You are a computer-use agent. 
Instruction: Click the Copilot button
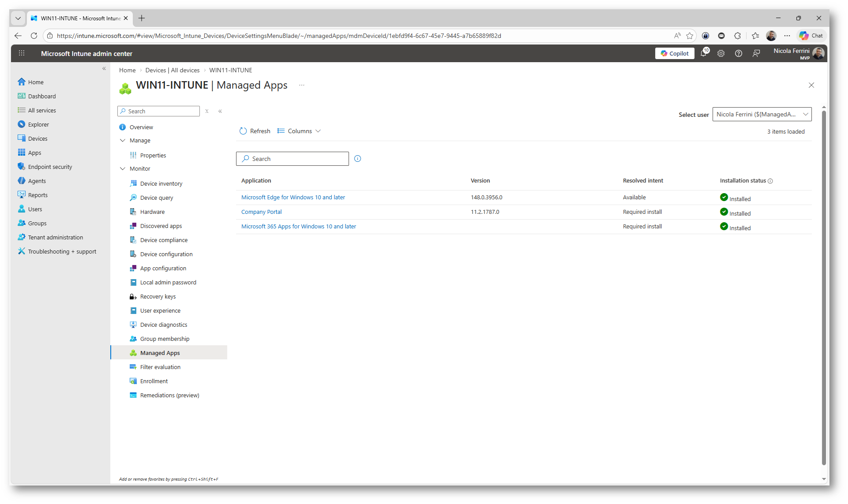[675, 53]
